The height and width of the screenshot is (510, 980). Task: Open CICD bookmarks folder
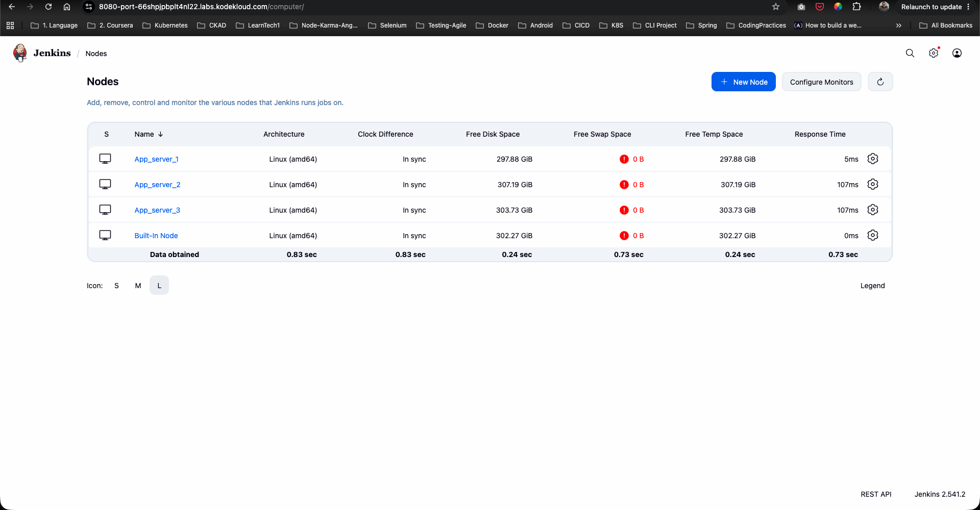tap(576, 25)
